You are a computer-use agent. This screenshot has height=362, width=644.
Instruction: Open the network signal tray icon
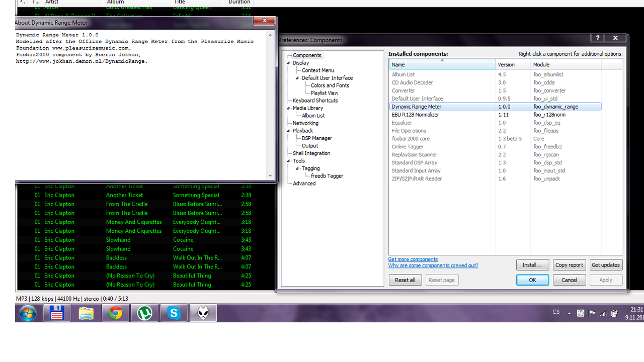pyautogui.click(x=603, y=313)
